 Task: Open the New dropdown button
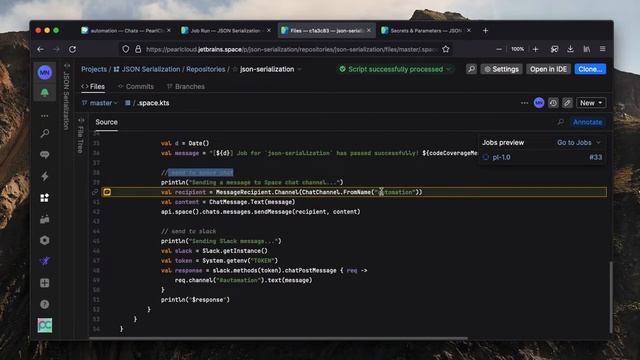(x=591, y=103)
